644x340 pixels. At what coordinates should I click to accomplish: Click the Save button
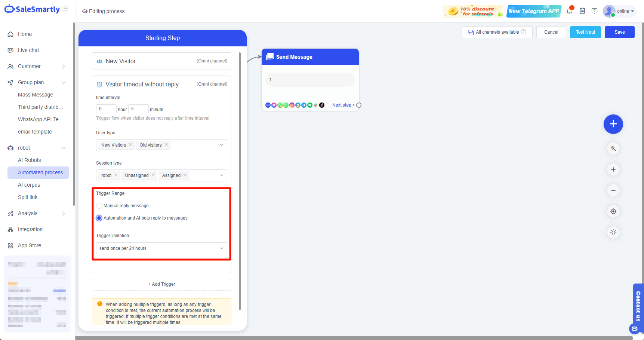point(619,32)
